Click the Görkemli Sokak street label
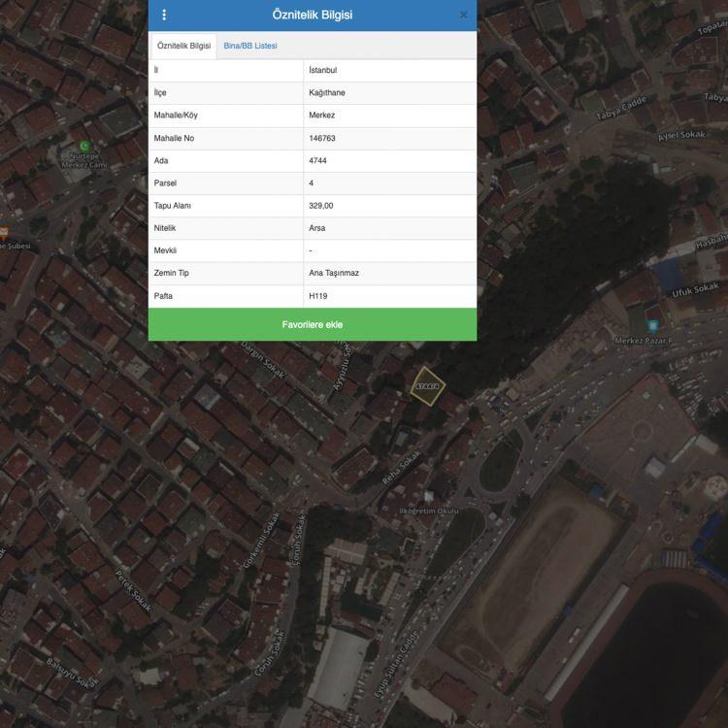The width and height of the screenshot is (728, 728). [x=262, y=541]
